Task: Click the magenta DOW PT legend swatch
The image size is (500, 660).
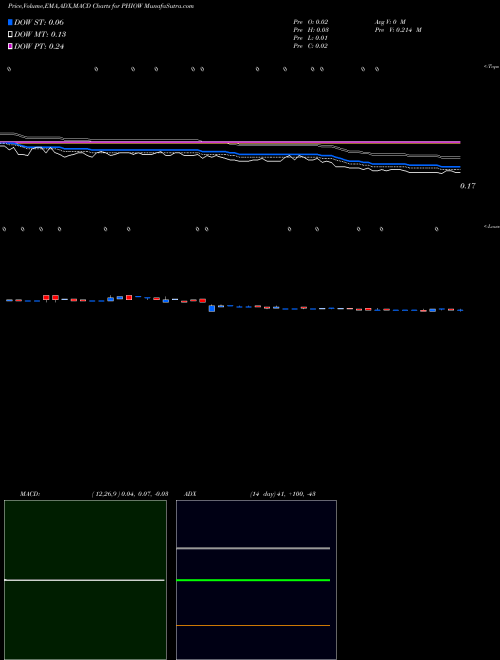Action: tap(10, 47)
